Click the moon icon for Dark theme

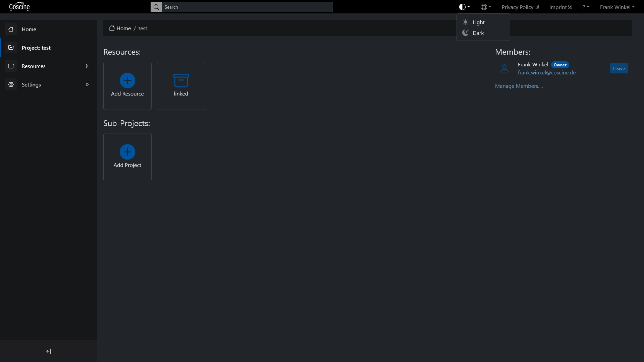[x=465, y=33]
